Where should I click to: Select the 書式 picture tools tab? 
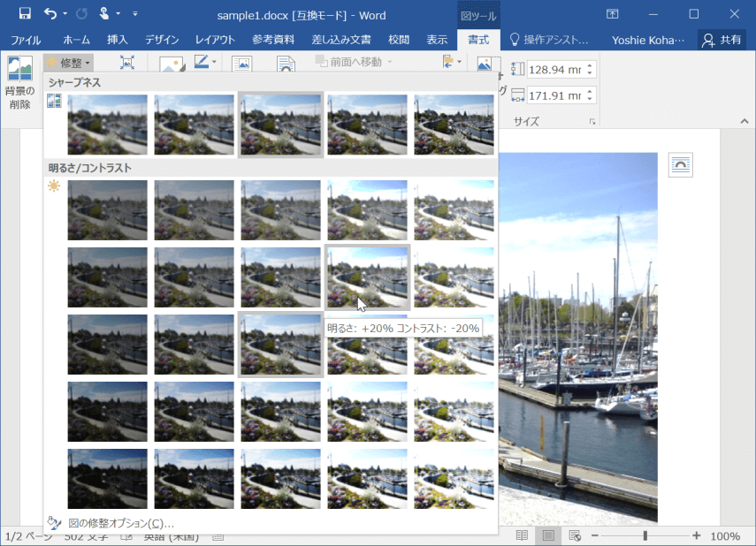click(478, 40)
